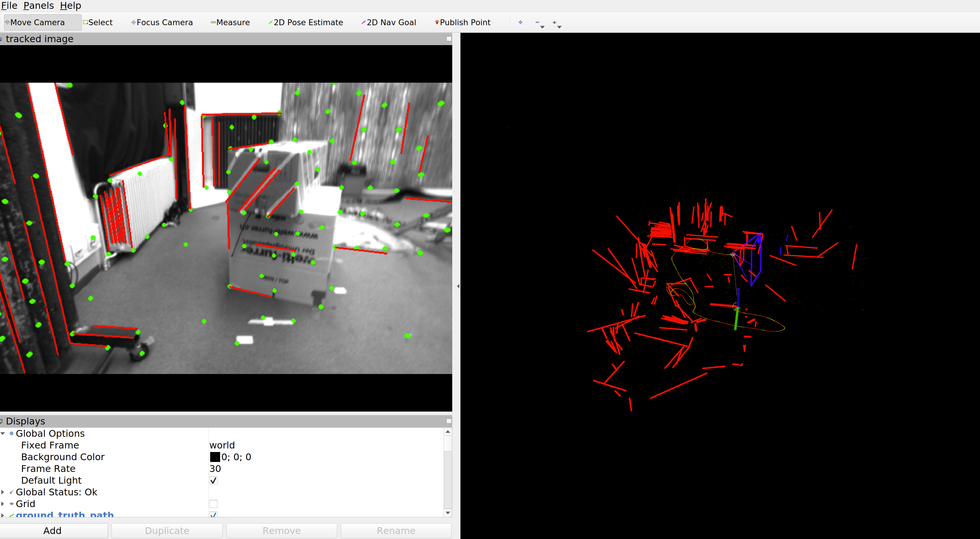Uncheck the Default Light checkbox

tap(213, 480)
